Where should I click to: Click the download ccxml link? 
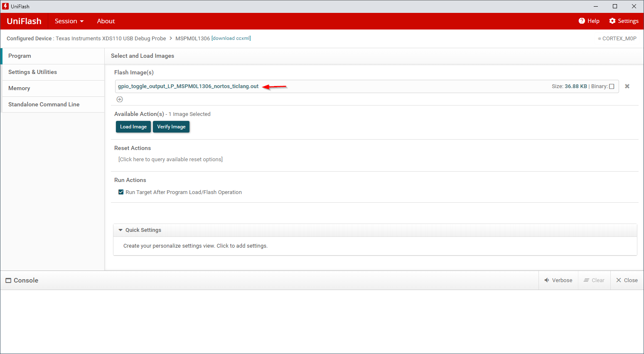pyautogui.click(x=231, y=38)
